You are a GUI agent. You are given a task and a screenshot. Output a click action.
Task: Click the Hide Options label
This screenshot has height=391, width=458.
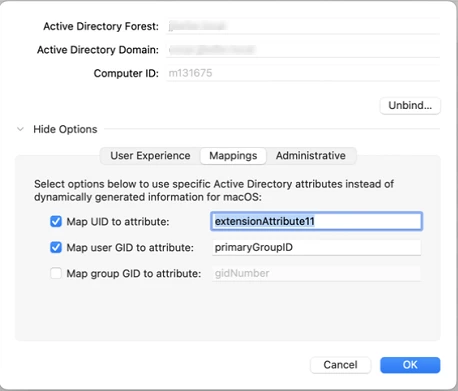coord(65,129)
